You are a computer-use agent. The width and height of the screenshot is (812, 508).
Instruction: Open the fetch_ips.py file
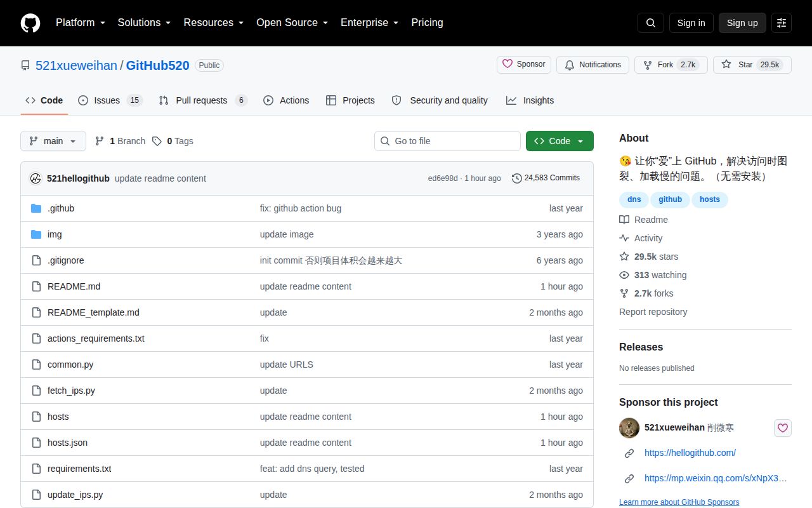tap(71, 391)
